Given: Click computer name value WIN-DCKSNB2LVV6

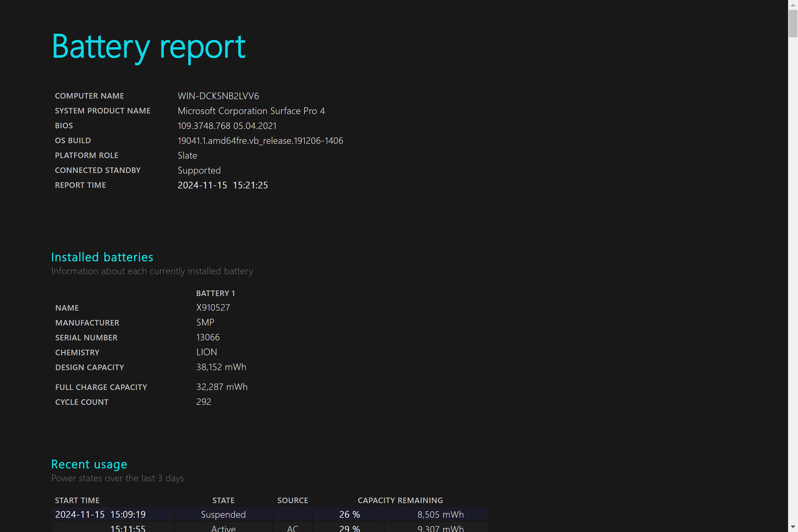Looking at the screenshot, I should coord(218,96).
